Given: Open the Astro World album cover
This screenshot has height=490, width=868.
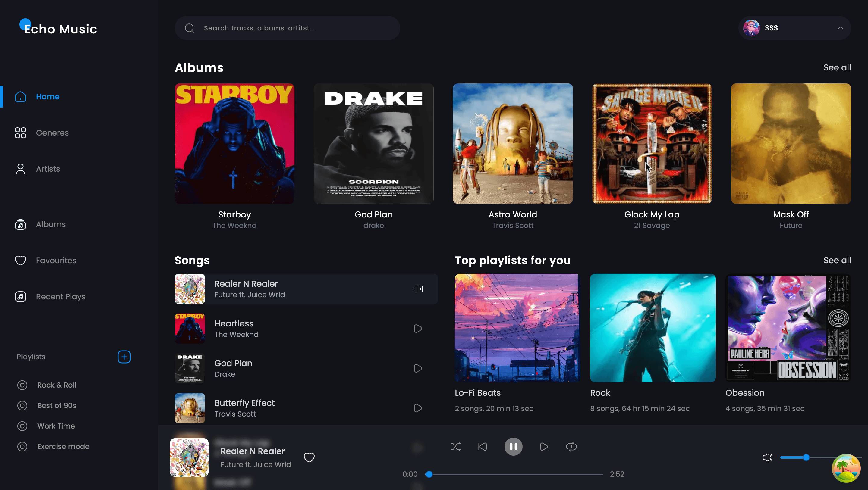Looking at the screenshot, I should pyautogui.click(x=512, y=143).
